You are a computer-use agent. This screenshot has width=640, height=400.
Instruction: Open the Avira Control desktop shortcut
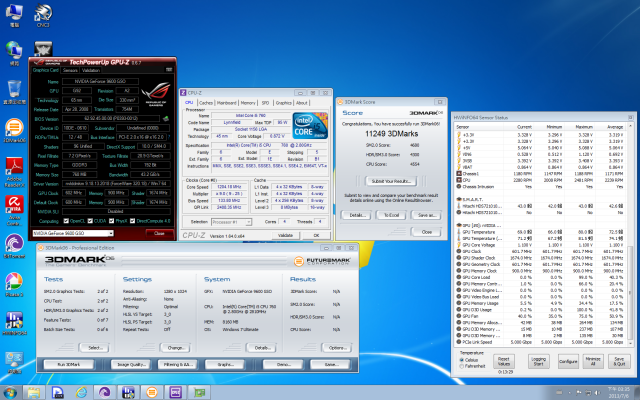pos(14,210)
